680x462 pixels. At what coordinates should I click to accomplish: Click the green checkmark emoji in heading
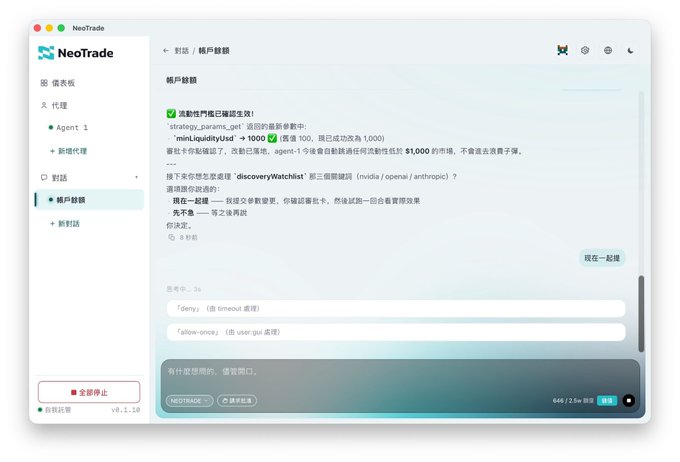(x=171, y=114)
